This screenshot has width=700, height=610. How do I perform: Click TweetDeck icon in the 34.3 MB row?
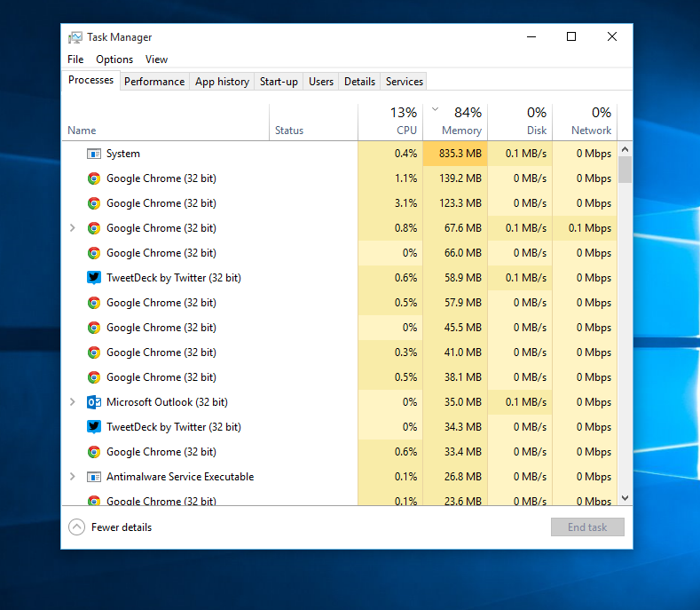tap(94, 427)
